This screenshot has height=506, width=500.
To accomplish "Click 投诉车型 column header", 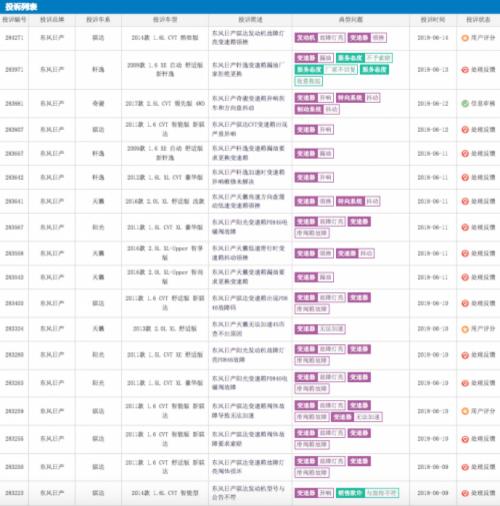I will point(165,20).
